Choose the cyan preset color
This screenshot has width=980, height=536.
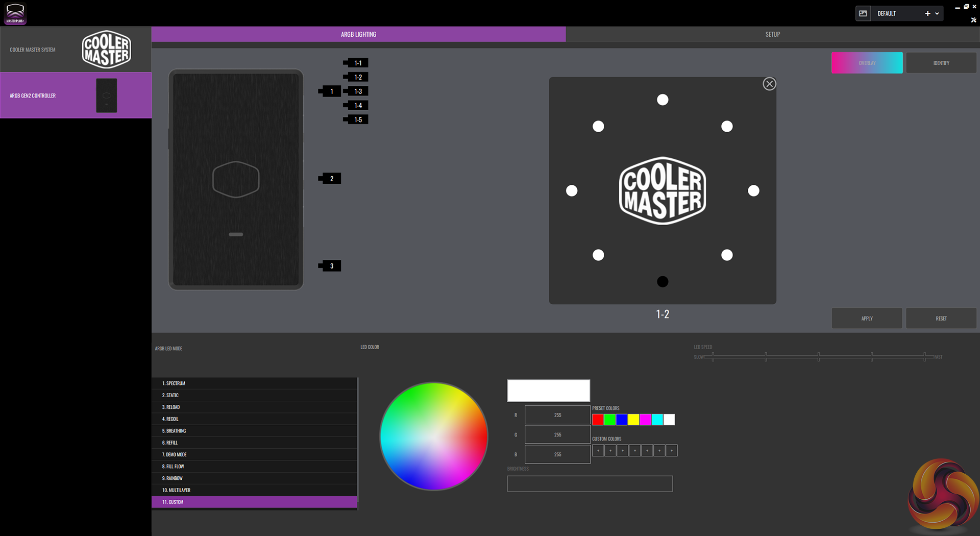(657, 420)
